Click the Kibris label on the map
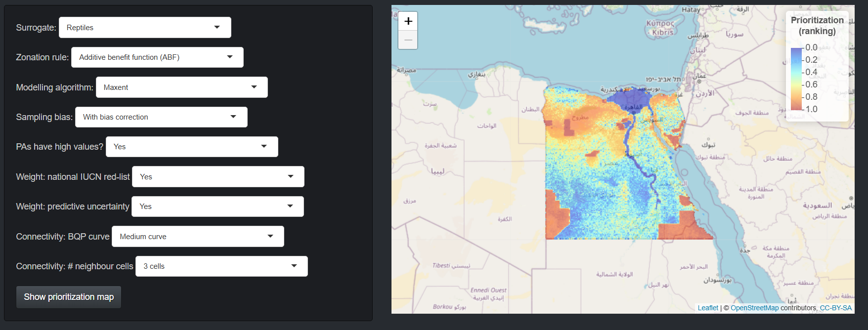 pos(662,32)
